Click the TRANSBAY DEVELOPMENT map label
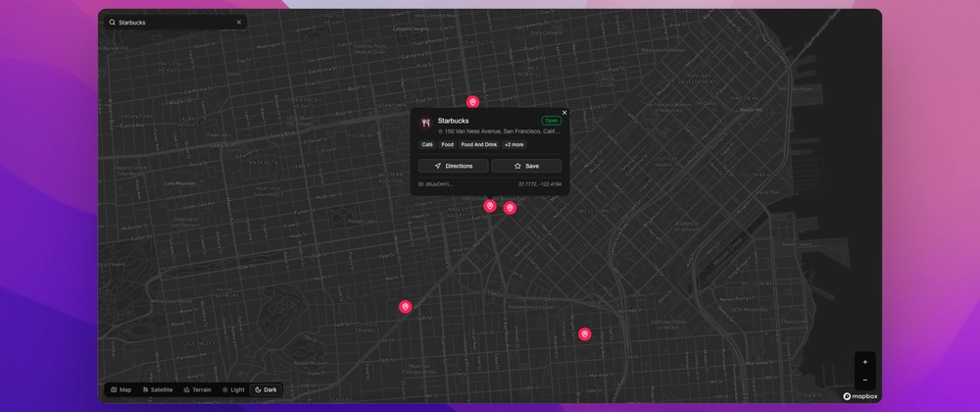980x412 pixels. [x=698, y=78]
